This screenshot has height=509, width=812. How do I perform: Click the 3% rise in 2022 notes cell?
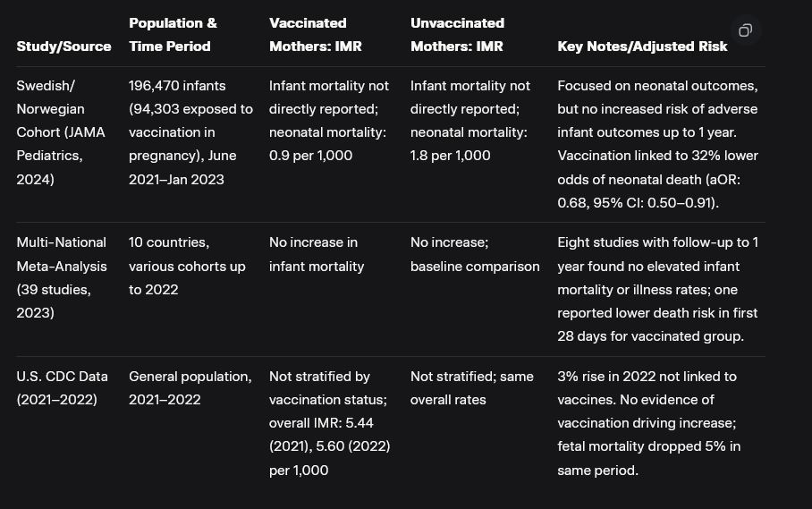pyautogui.click(x=648, y=423)
